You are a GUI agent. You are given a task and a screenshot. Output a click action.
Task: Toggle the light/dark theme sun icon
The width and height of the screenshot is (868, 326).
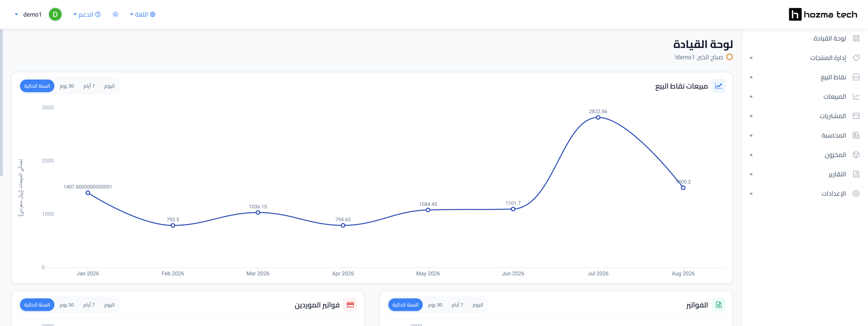116,14
